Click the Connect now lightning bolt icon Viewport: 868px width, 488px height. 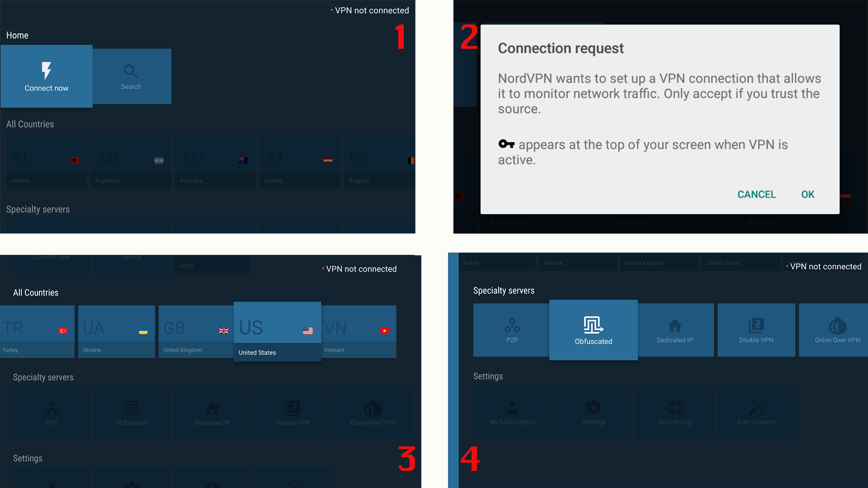(x=46, y=70)
